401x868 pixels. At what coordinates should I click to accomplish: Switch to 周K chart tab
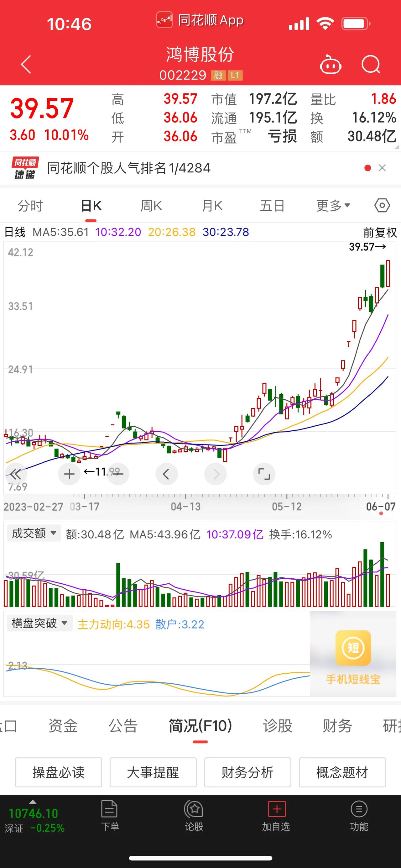coord(151,206)
